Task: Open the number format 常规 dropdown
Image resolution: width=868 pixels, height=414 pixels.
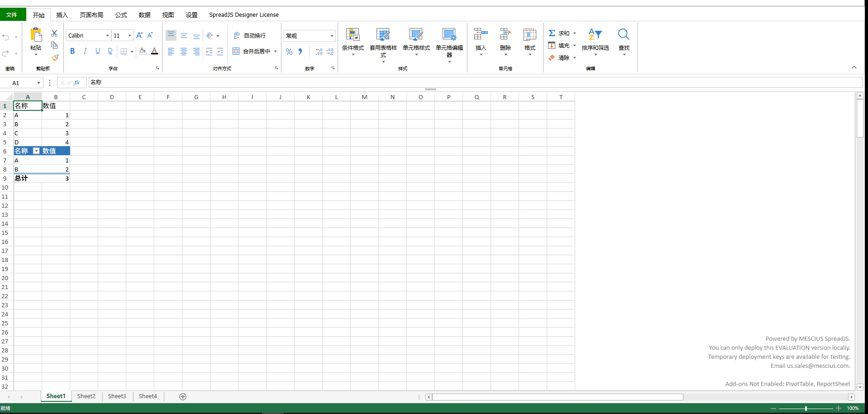Action: [332, 36]
